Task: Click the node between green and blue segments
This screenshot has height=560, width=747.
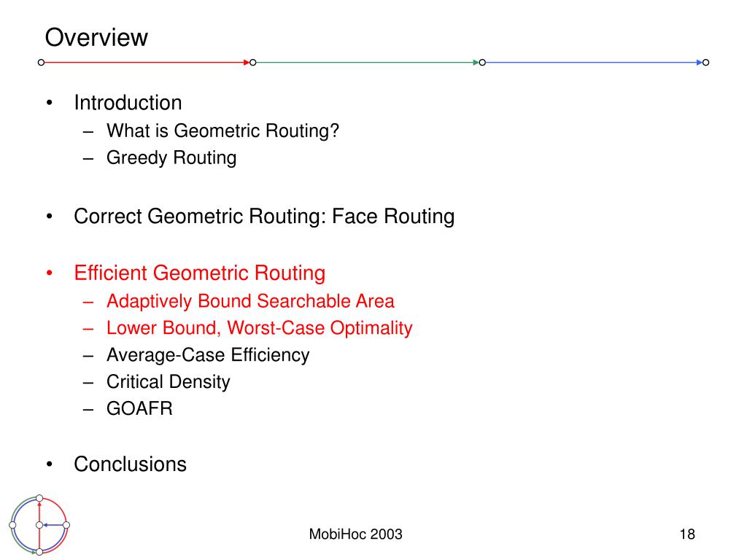Action: [482, 63]
